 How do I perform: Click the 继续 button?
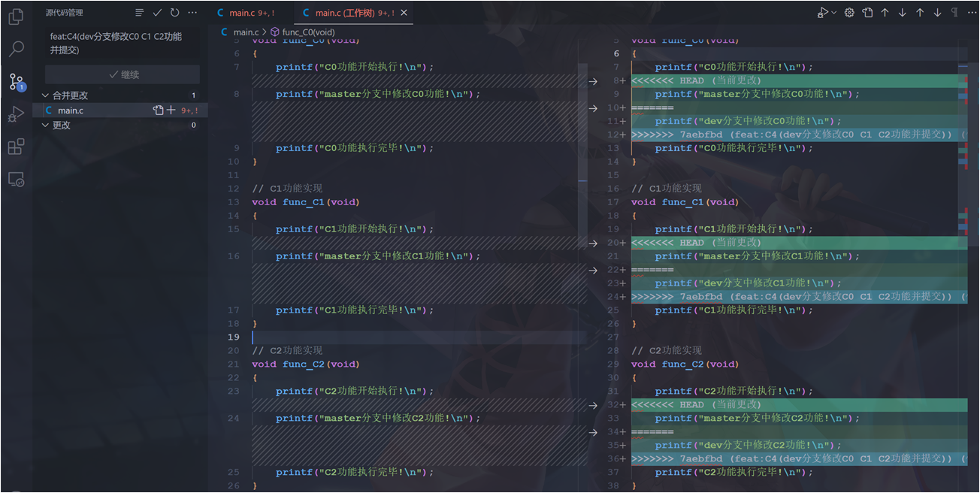pyautogui.click(x=122, y=74)
